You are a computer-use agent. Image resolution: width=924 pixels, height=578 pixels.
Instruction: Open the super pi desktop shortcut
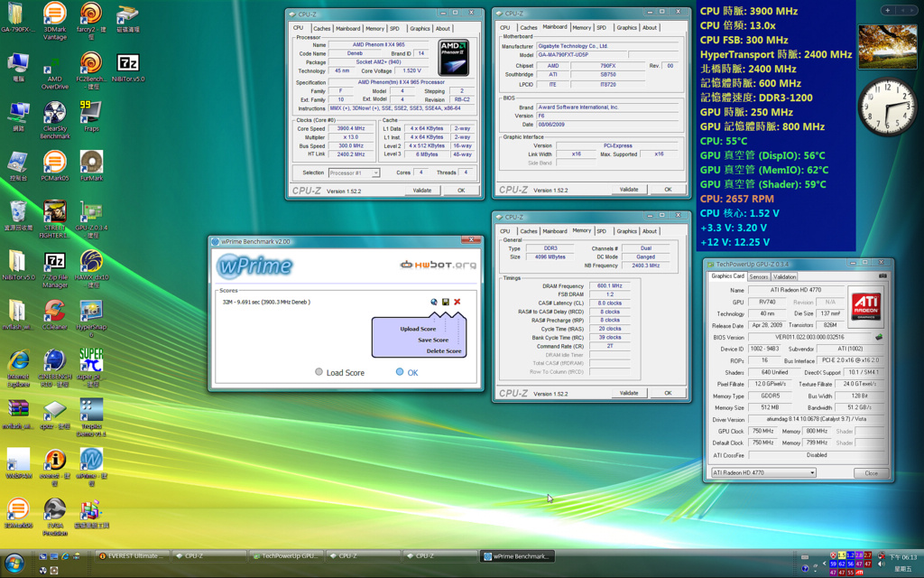coord(91,368)
